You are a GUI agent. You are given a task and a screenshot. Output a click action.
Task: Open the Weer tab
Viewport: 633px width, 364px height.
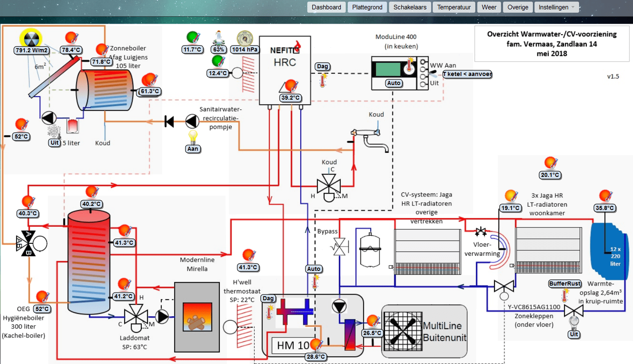point(489,7)
